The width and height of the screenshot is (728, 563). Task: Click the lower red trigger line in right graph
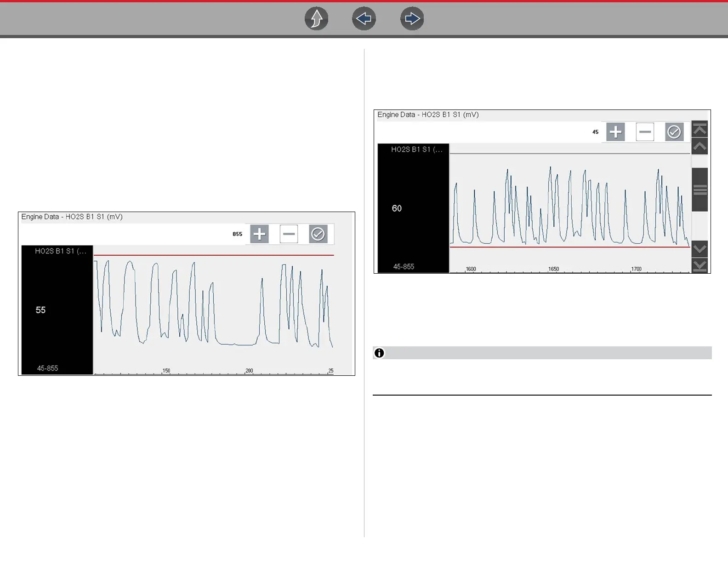point(569,247)
